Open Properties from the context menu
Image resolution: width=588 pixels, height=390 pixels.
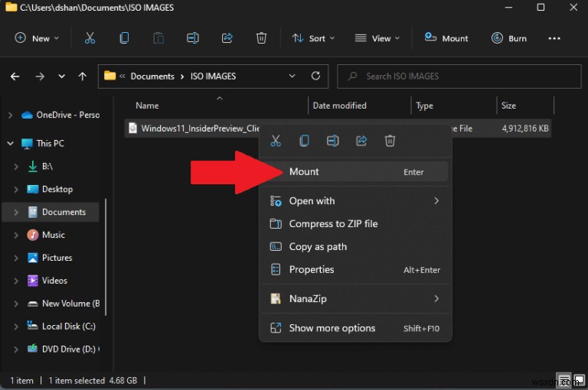[x=355, y=269]
